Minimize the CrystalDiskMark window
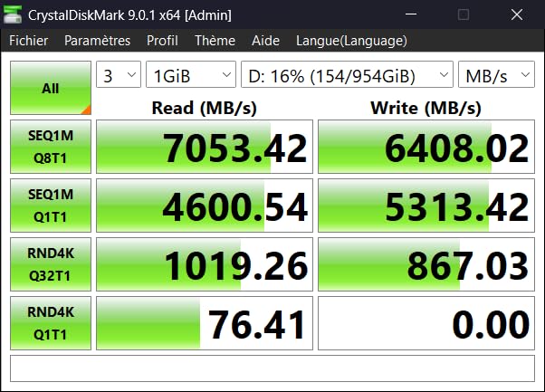The height and width of the screenshot is (392, 545). 411,14
